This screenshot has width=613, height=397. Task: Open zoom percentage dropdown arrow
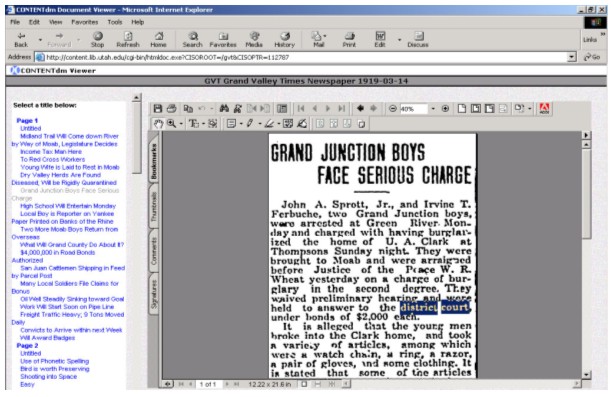pos(433,109)
